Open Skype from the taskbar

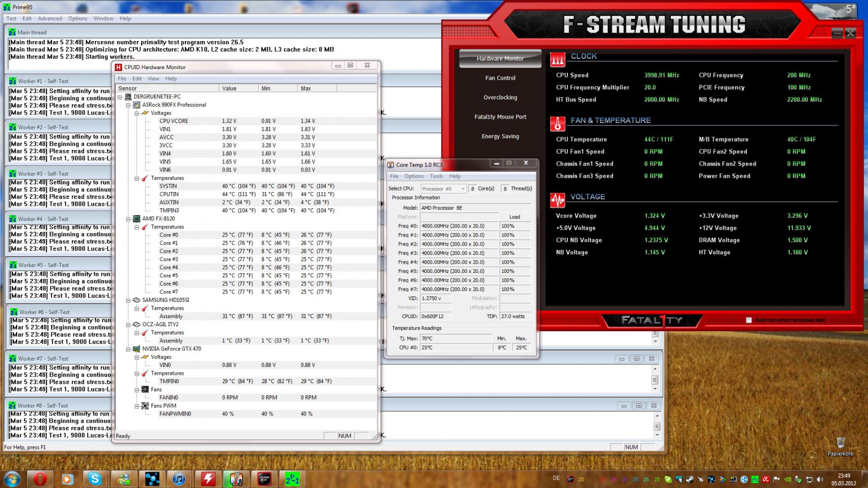(95, 478)
